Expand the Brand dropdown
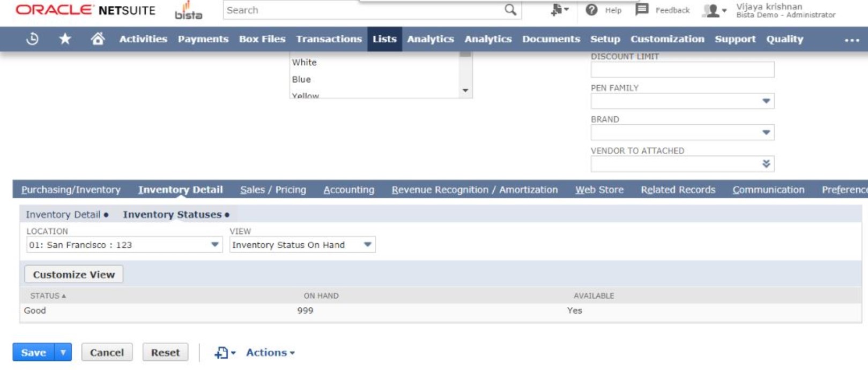The image size is (868, 370). click(766, 133)
